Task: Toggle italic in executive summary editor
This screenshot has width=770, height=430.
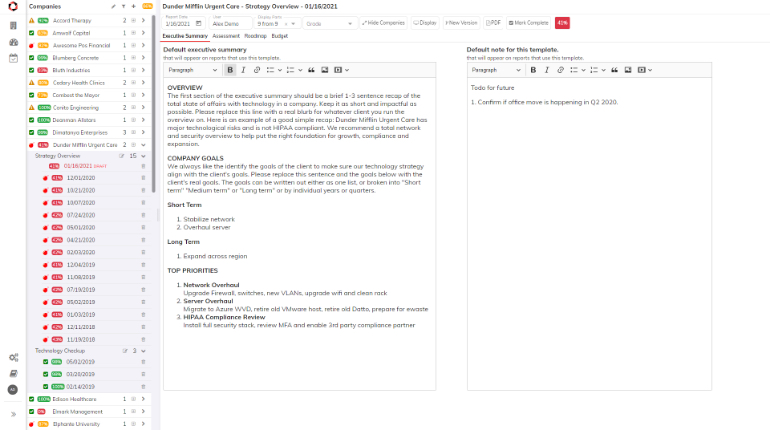Action: coord(243,70)
